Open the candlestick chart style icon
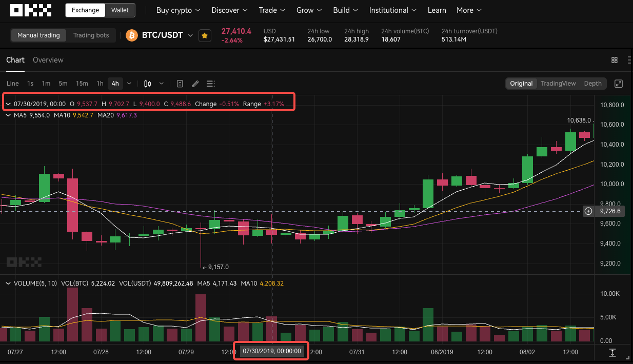 tap(148, 84)
